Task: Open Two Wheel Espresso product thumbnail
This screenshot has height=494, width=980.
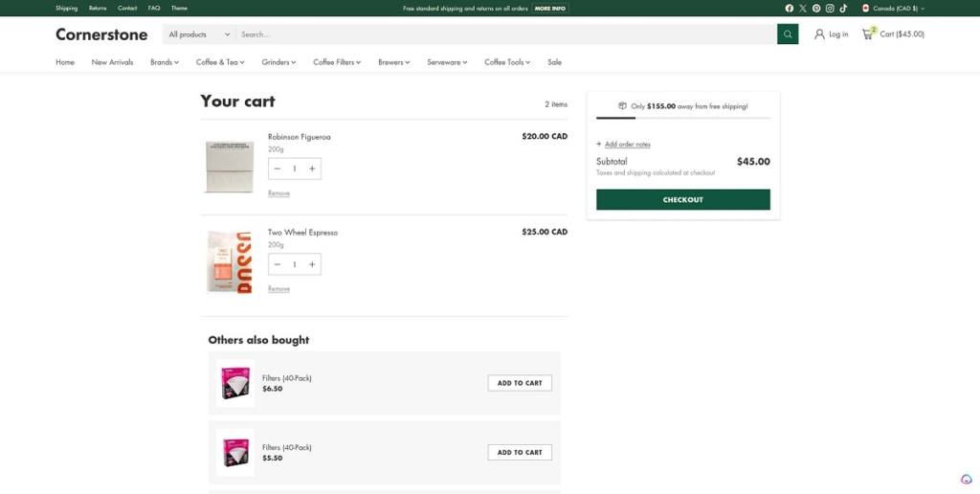Action: pos(229,261)
